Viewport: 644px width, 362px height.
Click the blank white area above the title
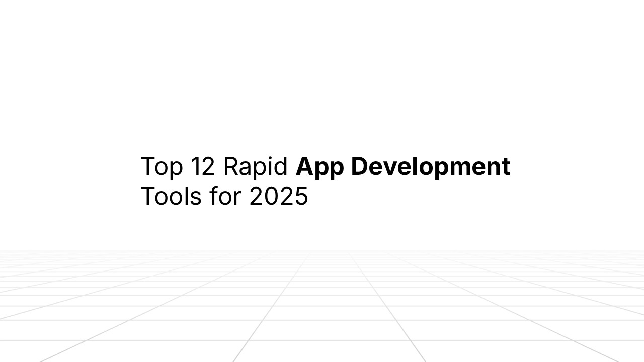click(x=322, y=75)
